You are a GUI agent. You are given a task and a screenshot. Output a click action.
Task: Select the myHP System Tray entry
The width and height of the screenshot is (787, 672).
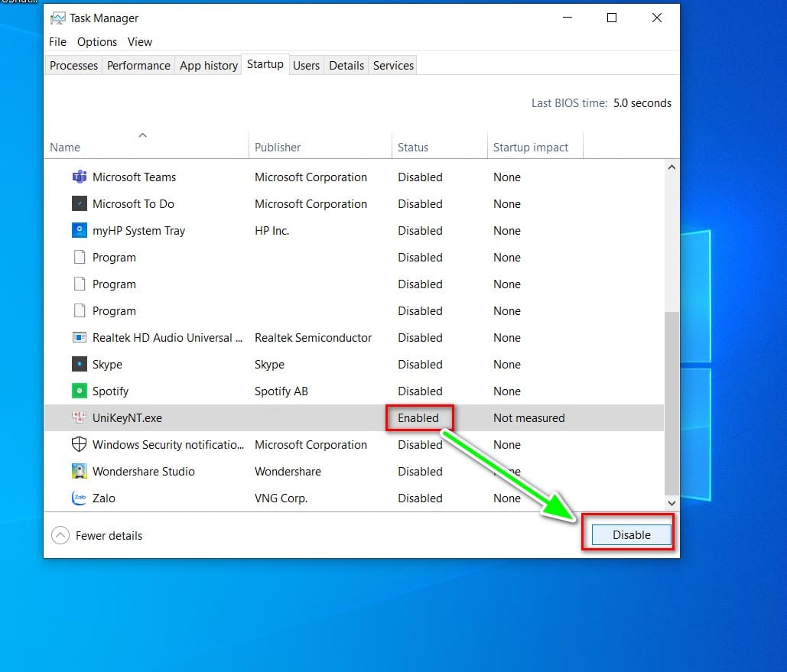138,230
